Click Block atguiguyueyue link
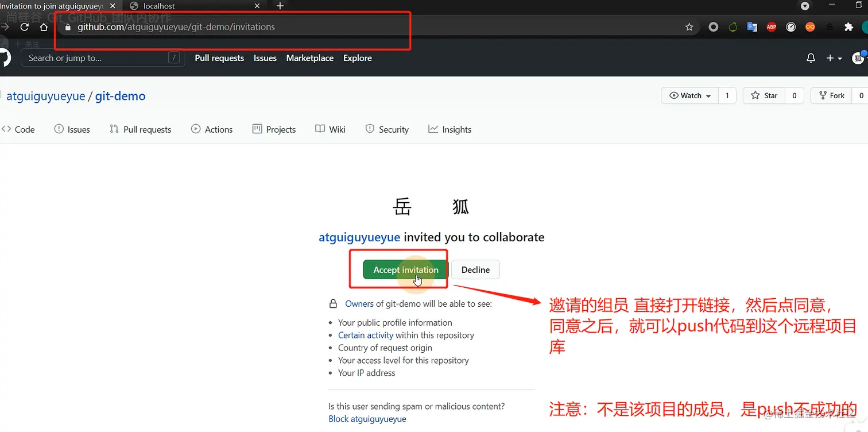 point(367,419)
